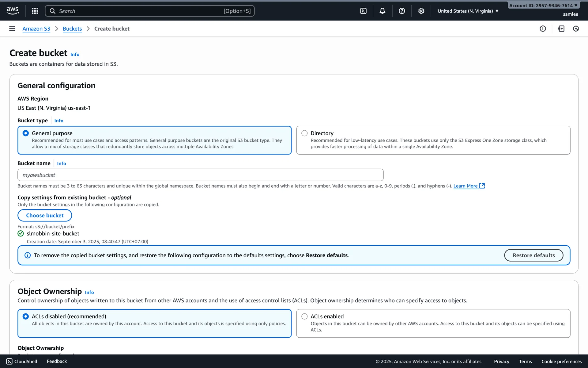Click the AWS logo home icon
Image resolution: width=588 pixels, height=368 pixels.
point(13,11)
